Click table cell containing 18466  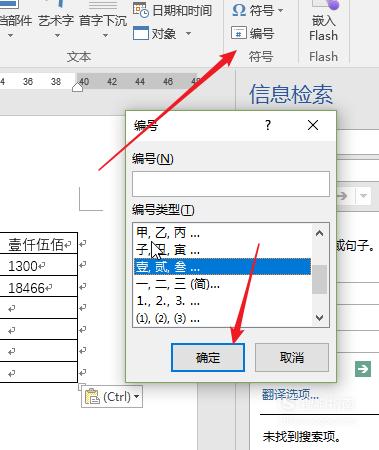pyautogui.click(x=38, y=287)
